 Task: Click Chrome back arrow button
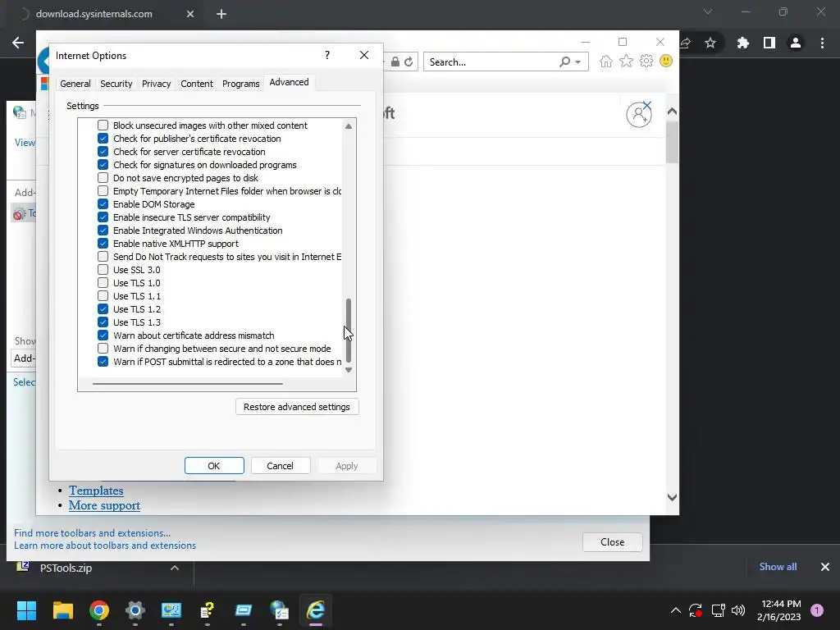pos(18,43)
